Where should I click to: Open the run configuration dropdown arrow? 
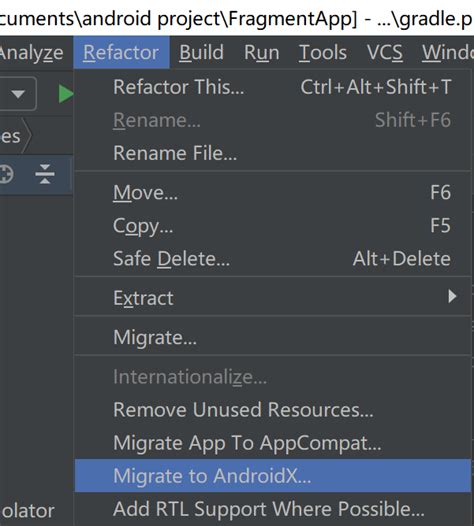pos(18,94)
